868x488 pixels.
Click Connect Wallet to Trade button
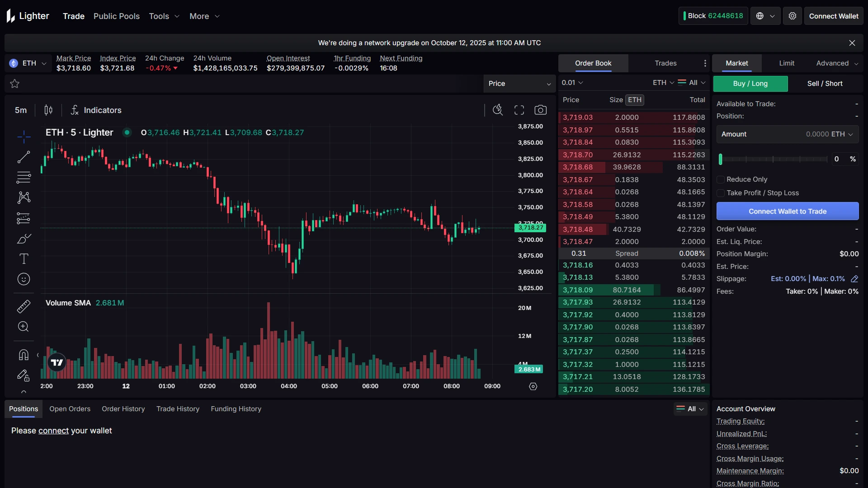point(787,211)
